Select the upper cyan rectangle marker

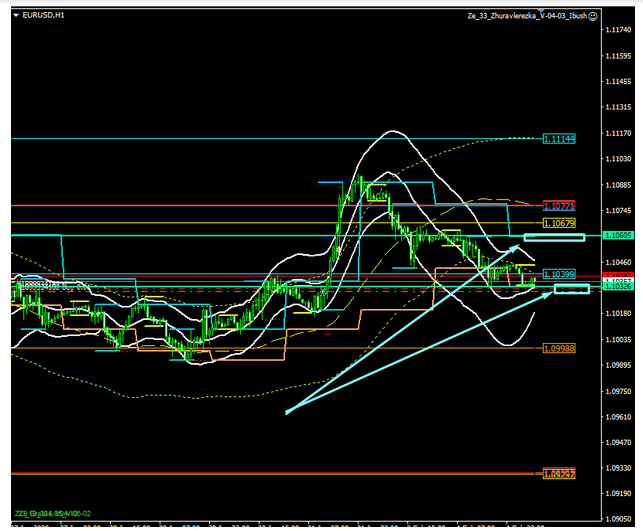pos(554,237)
